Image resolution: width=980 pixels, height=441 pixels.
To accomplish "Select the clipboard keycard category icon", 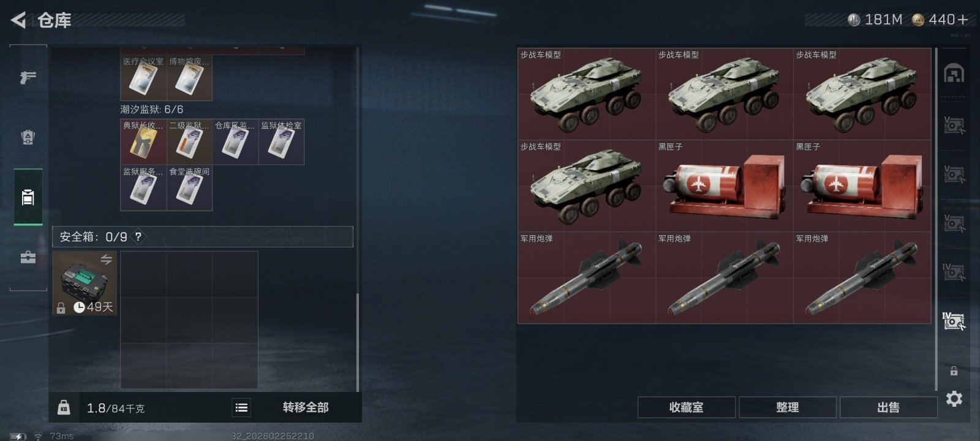I will tap(28, 197).
